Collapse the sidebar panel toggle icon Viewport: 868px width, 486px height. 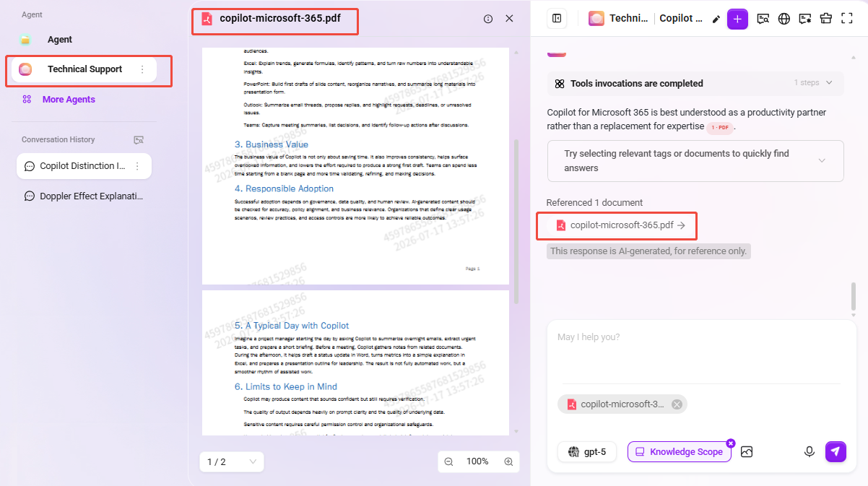point(557,19)
